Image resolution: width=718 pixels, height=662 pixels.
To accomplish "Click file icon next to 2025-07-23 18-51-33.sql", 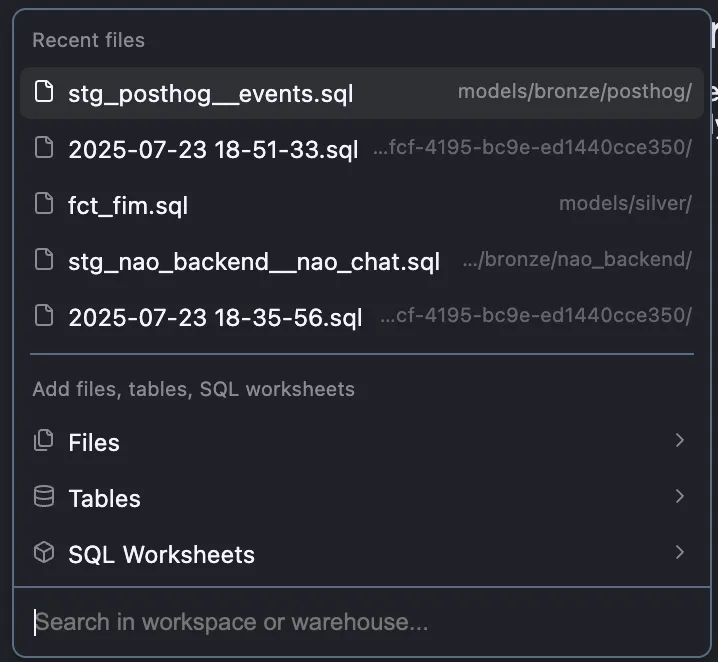I will pos(43,149).
